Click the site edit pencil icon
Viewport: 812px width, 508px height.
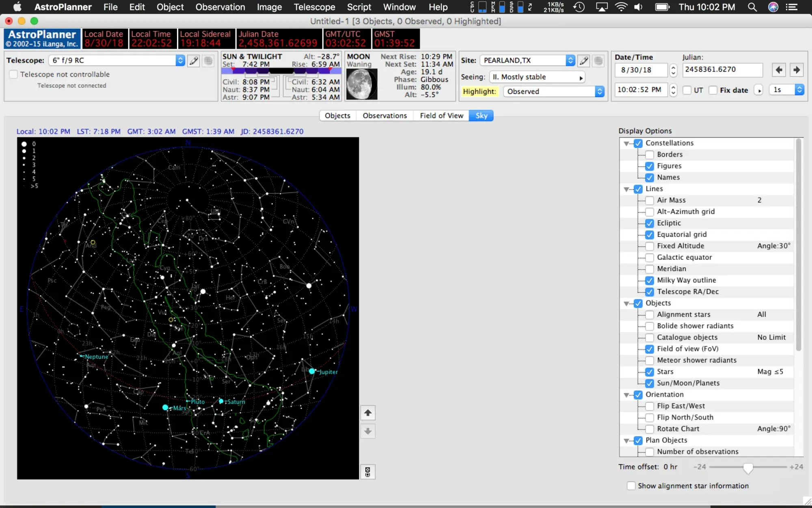click(584, 61)
